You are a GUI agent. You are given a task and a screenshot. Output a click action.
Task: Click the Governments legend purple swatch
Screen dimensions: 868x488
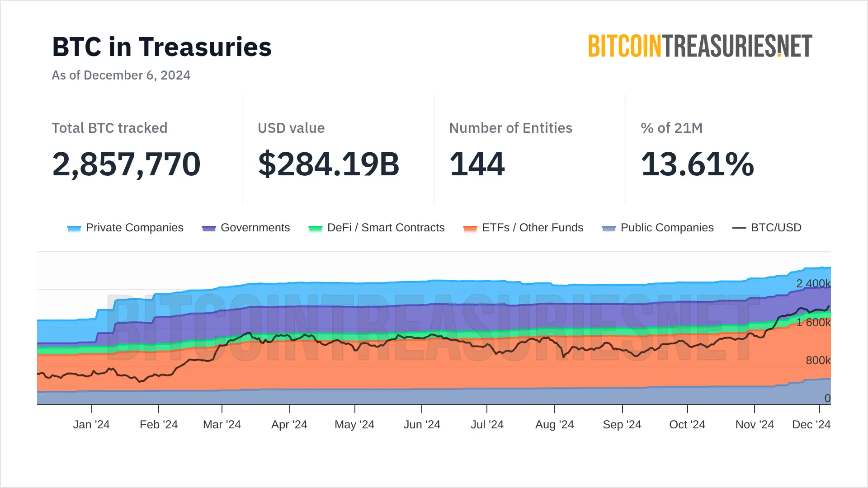209,228
